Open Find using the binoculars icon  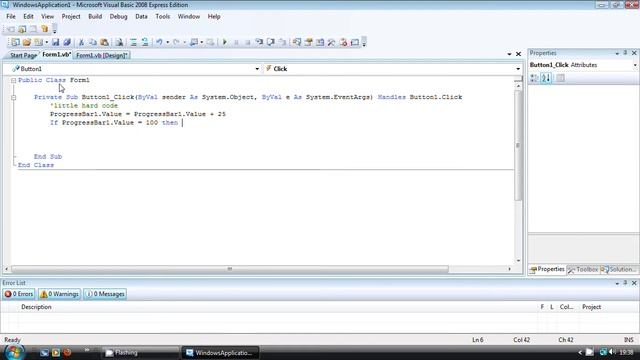119,42
